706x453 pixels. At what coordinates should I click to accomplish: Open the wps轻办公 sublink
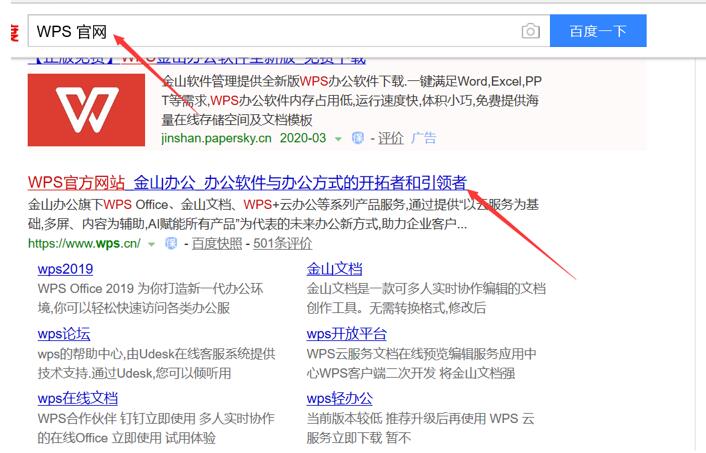[x=339, y=399]
